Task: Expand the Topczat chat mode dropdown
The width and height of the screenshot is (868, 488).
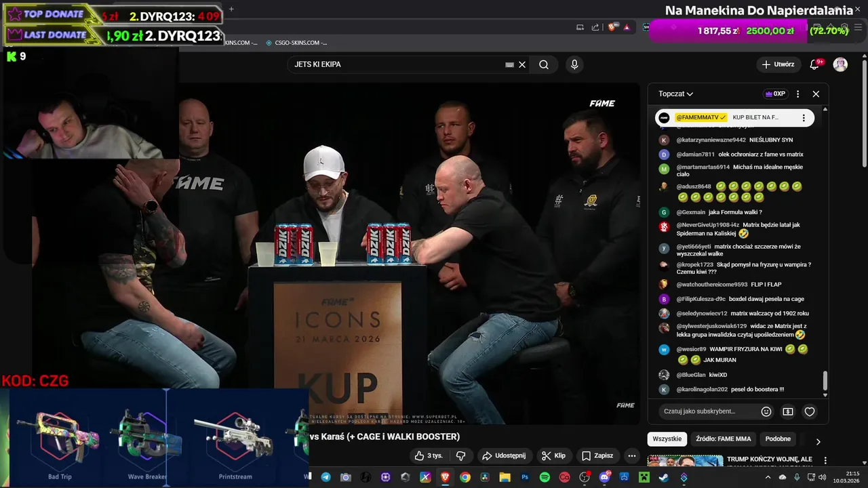Action: 675,94
